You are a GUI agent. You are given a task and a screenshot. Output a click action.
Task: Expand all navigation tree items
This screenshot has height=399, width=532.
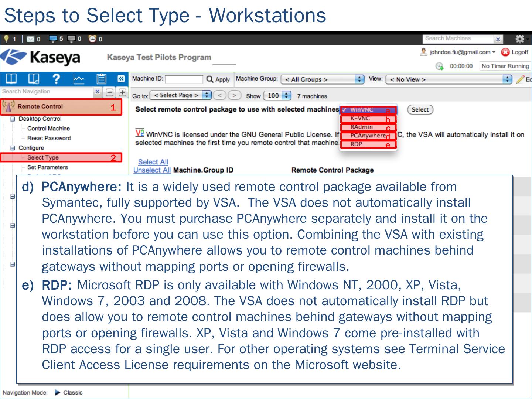pos(122,92)
